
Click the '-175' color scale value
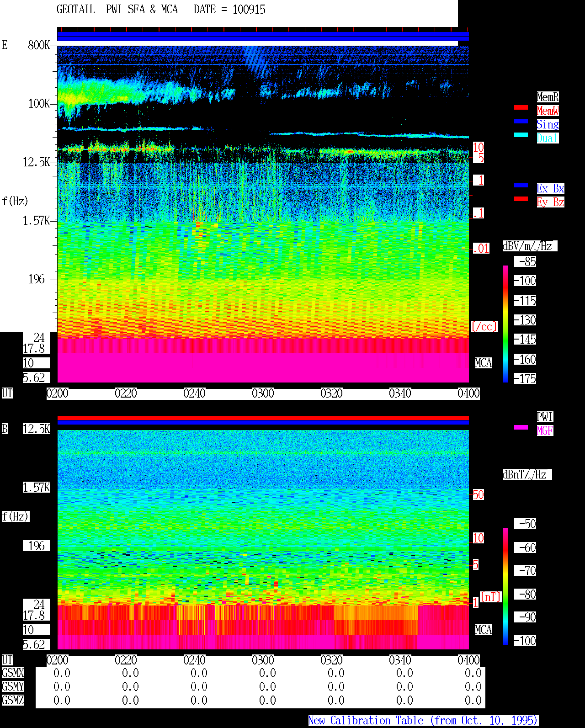click(525, 378)
